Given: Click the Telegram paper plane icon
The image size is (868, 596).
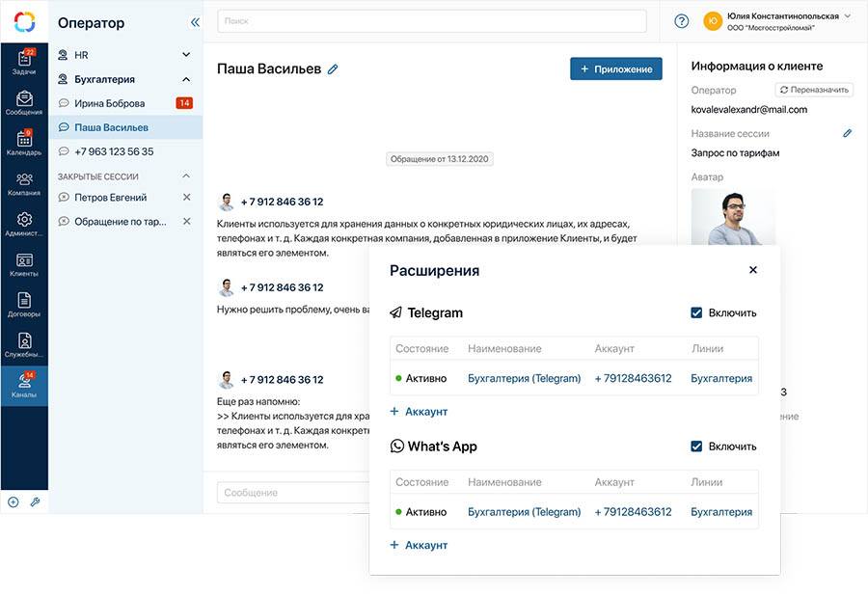Looking at the screenshot, I should (x=395, y=312).
